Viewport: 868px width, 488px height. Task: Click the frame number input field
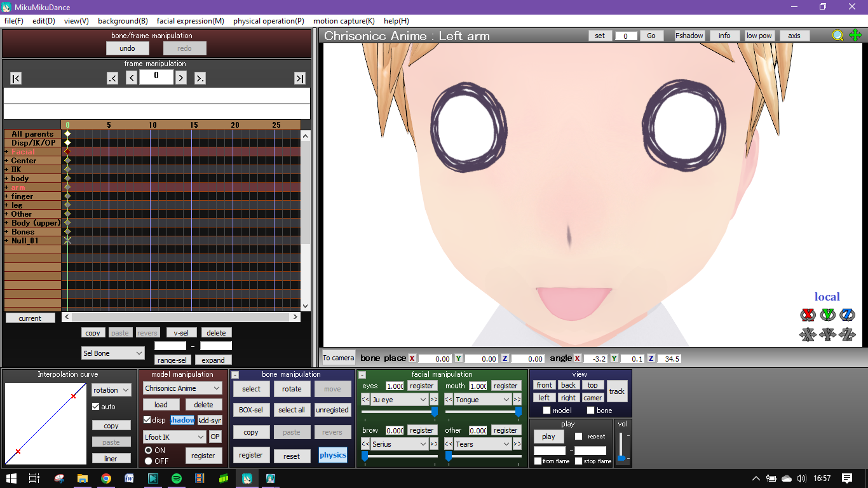click(x=156, y=78)
